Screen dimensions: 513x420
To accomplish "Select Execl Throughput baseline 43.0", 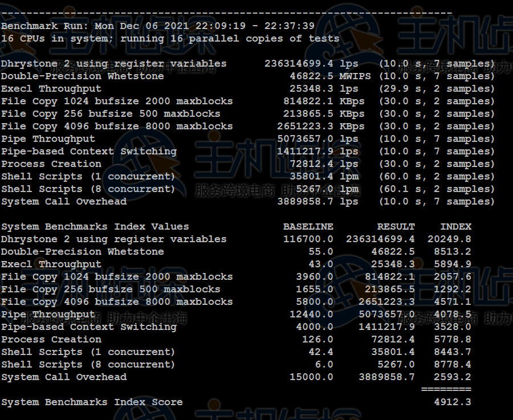I will (x=320, y=264).
